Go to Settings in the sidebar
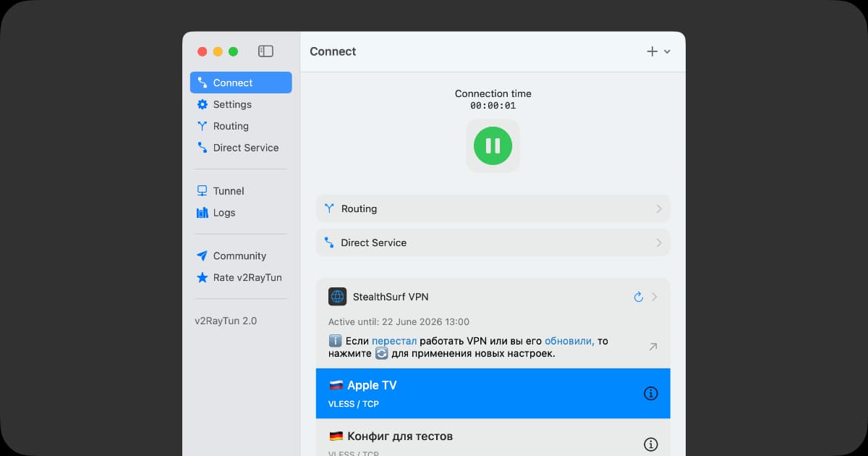 point(231,104)
